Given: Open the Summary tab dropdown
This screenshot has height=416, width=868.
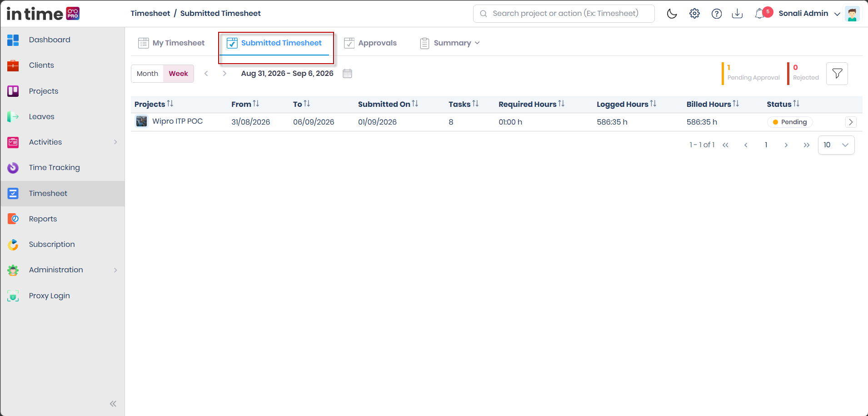Looking at the screenshot, I should point(450,43).
